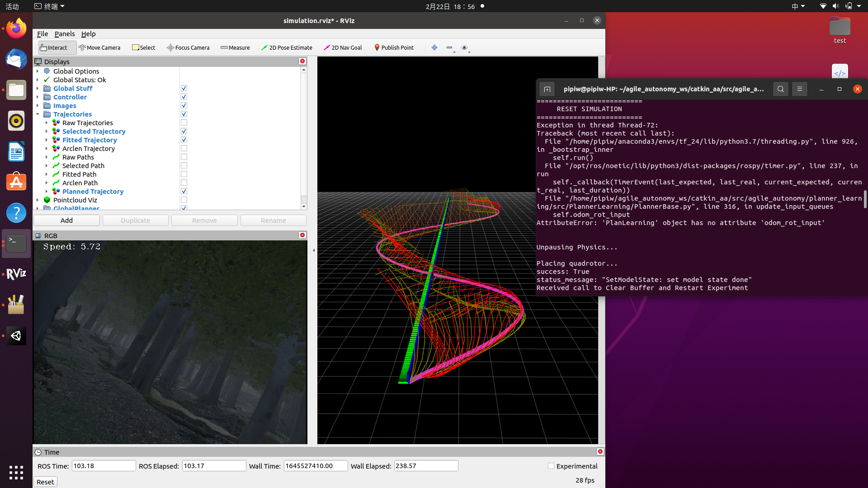The width and height of the screenshot is (868, 488).
Task: Click the Publish Point tool
Action: point(394,47)
